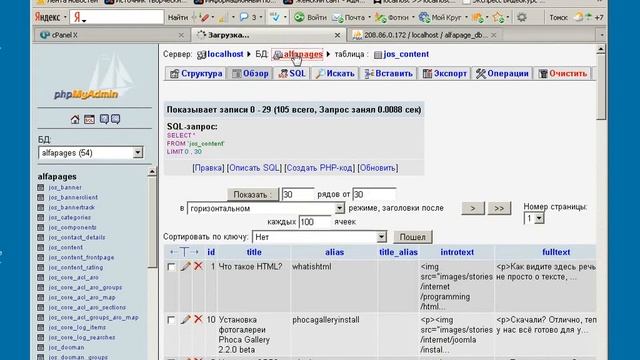Browse the jos_core_log_items table icon

tap(41, 327)
